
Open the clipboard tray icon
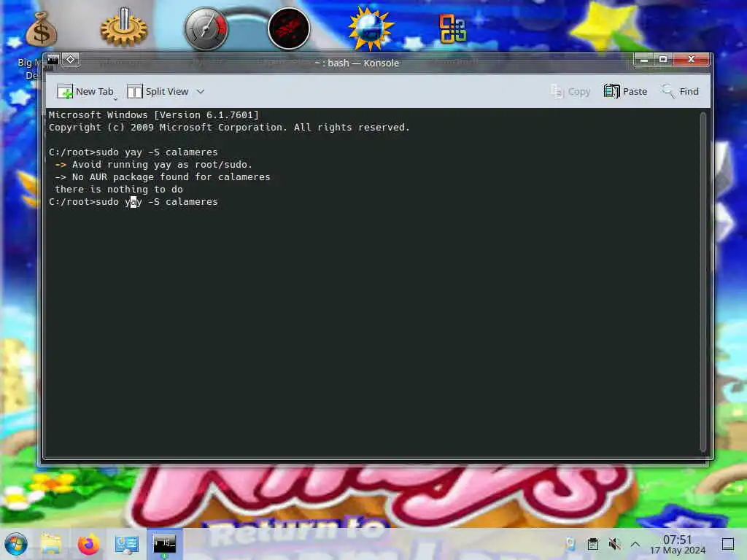coord(592,544)
